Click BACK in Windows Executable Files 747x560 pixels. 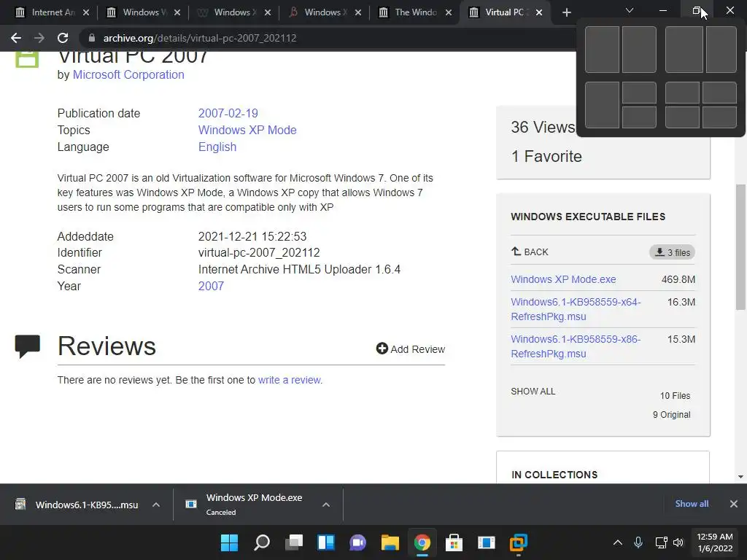pyautogui.click(x=530, y=252)
